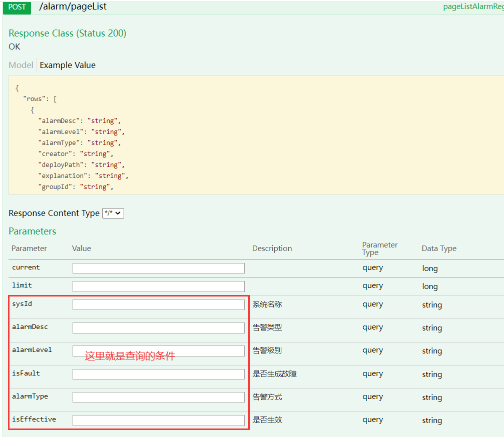504x437 pixels.
Task: Focus the limit value input field
Action: tap(159, 286)
